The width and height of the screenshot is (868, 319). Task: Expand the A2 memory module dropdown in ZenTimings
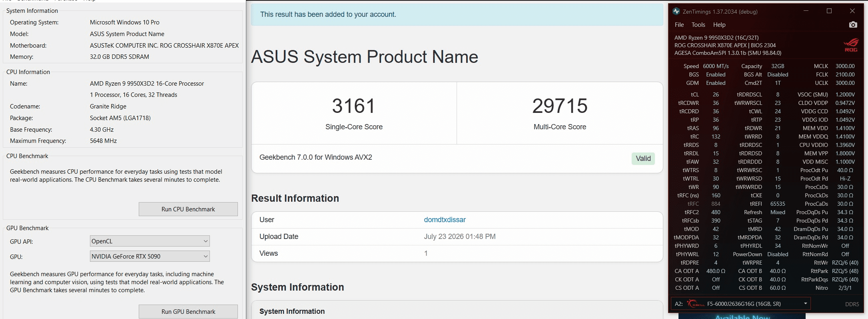[x=741, y=304]
